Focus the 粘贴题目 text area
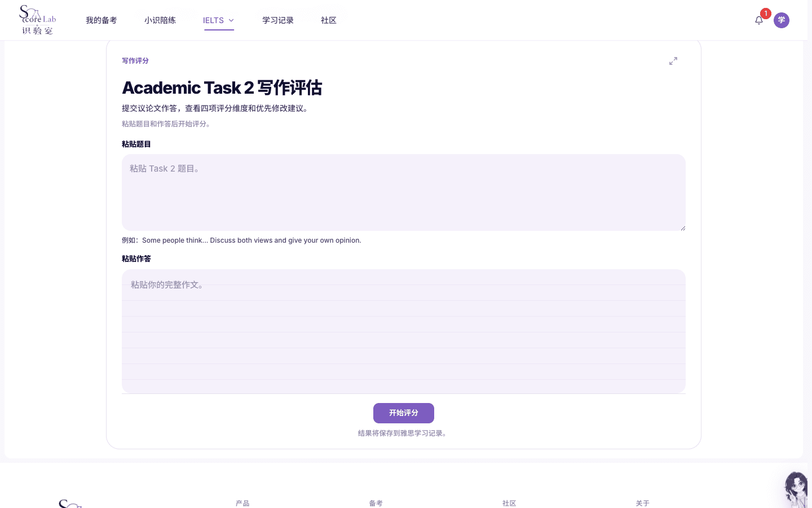The height and width of the screenshot is (508, 812). [x=404, y=192]
